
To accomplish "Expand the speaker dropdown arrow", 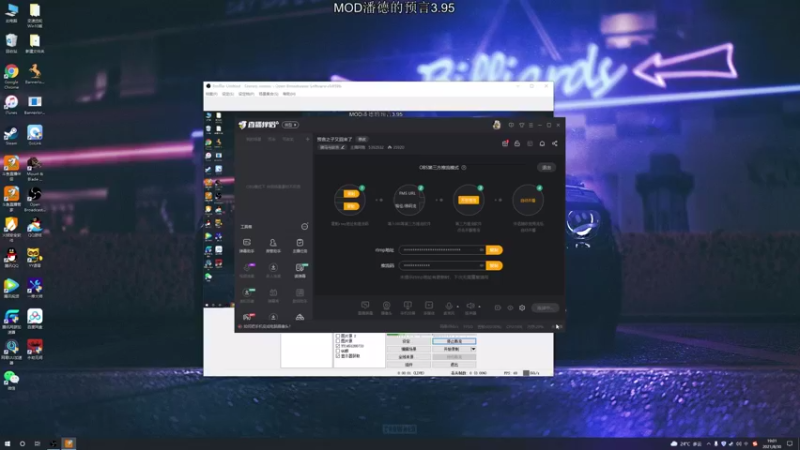I will (480, 307).
